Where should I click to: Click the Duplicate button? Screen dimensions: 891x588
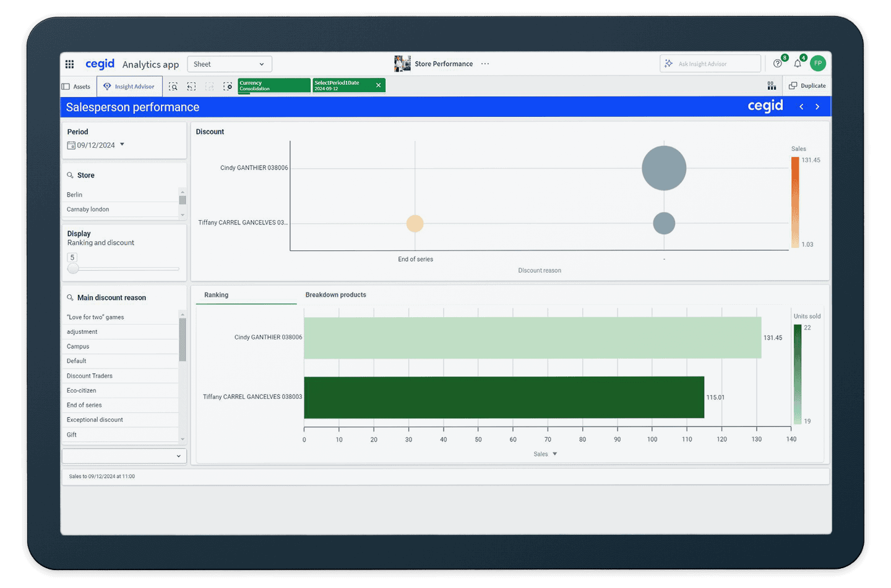(x=807, y=86)
